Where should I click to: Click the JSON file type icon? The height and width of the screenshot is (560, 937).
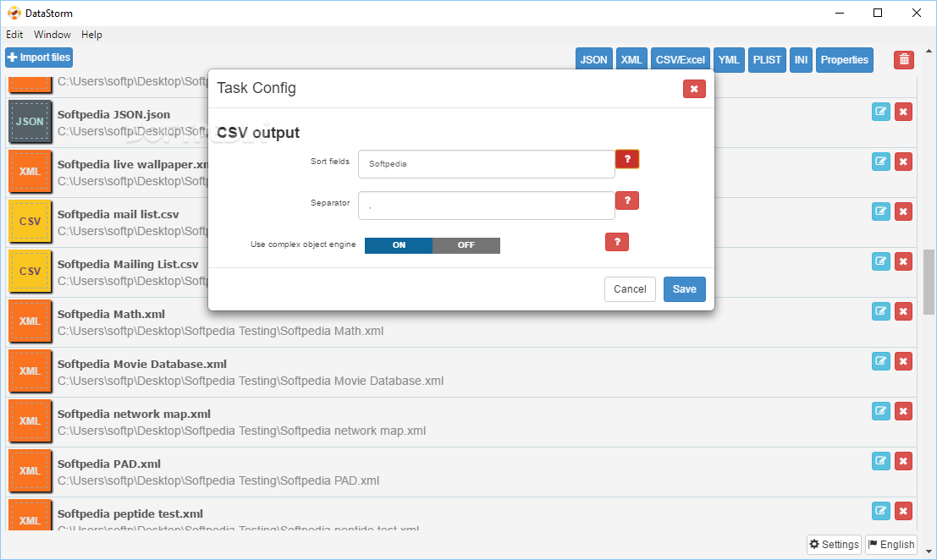point(30,122)
